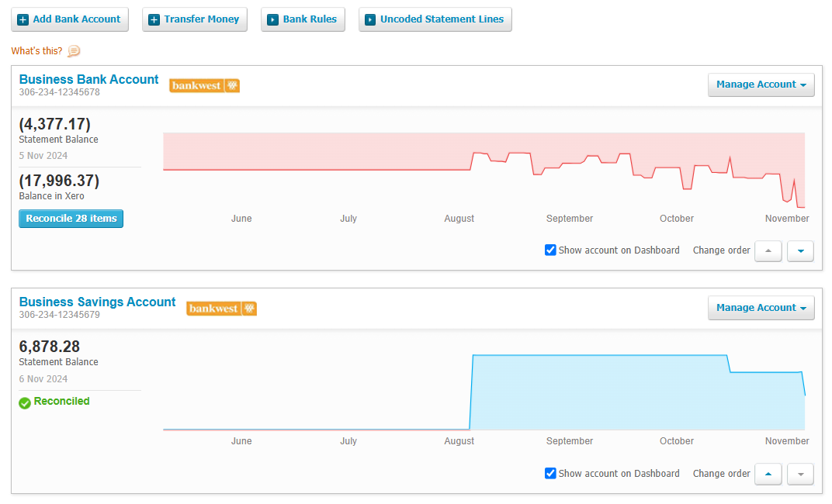
Task: Click the arrow icon on Uncoded Statement Lines
Action: click(370, 20)
